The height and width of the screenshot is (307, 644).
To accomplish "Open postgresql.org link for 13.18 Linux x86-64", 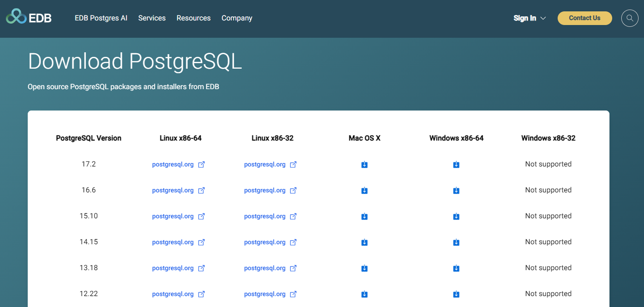I will pyautogui.click(x=173, y=268).
